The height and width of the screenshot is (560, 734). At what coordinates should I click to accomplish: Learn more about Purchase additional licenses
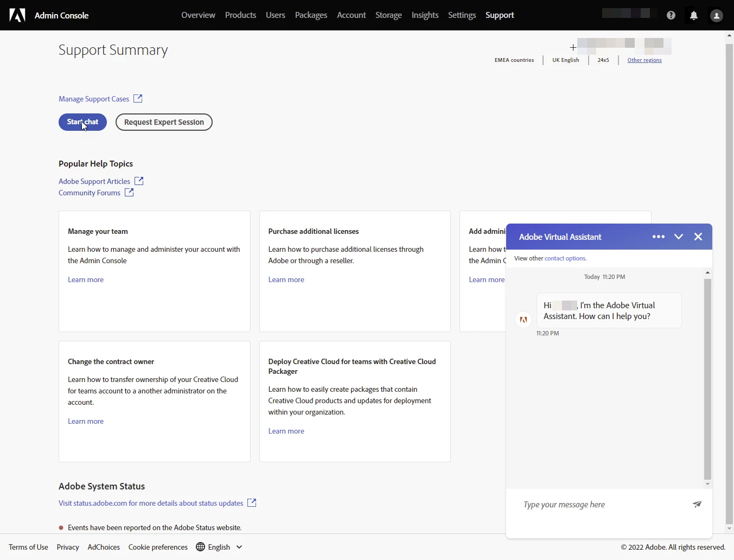pos(286,279)
